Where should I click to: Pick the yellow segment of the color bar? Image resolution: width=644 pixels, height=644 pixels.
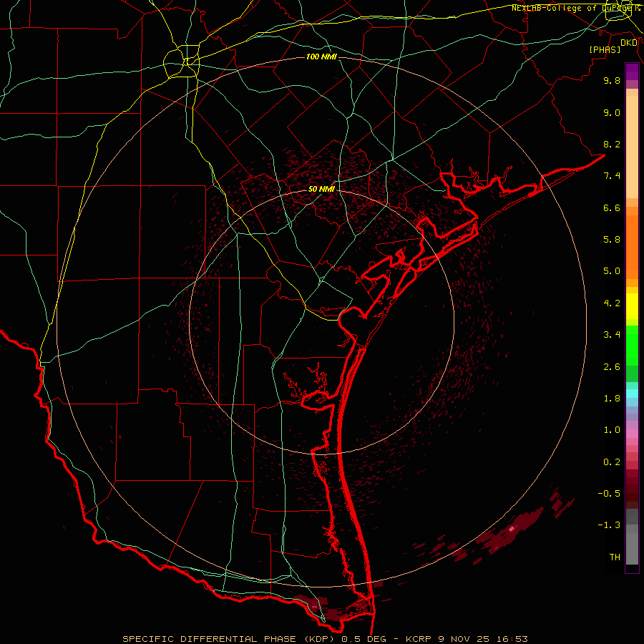tap(632, 306)
